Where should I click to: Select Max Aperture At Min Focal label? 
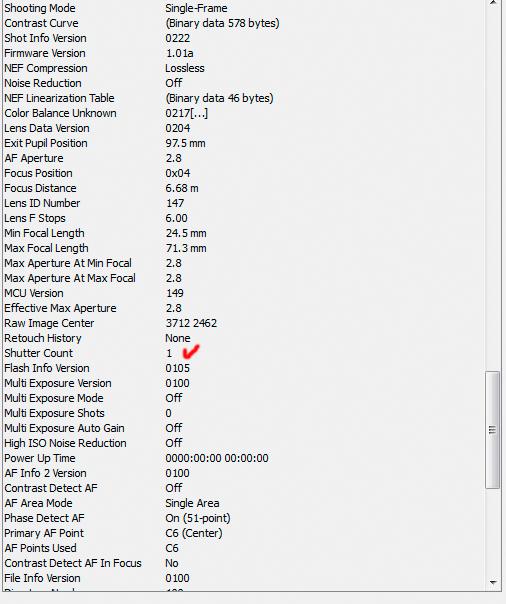tap(68, 263)
